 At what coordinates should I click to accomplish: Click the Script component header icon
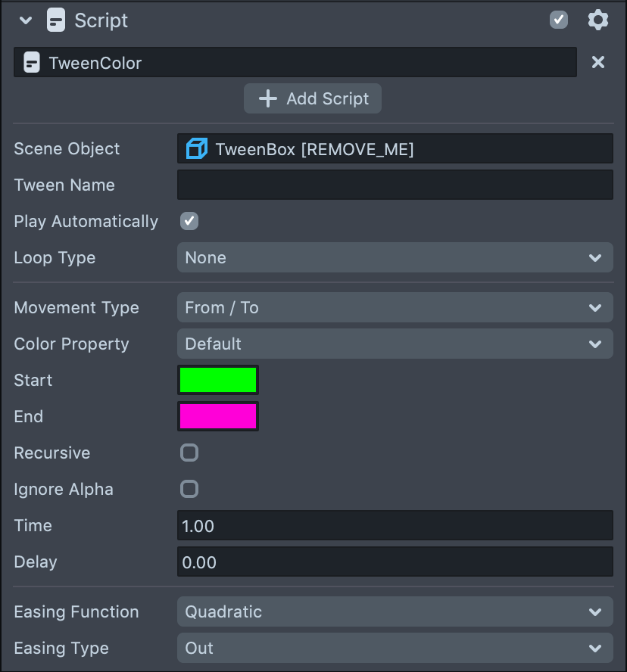click(x=56, y=20)
